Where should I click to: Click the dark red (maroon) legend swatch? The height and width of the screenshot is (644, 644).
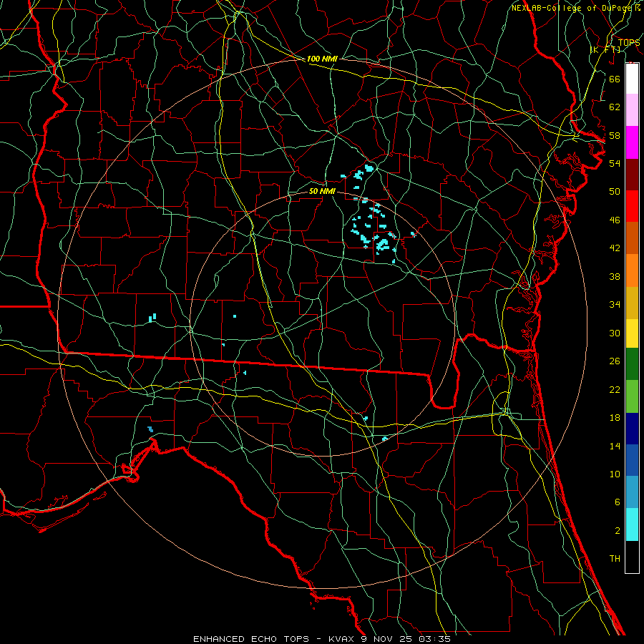point(632,175)
